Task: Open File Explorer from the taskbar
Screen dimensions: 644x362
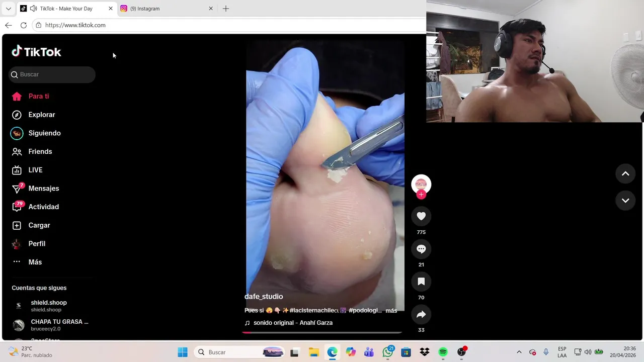Action: (313, 352)
